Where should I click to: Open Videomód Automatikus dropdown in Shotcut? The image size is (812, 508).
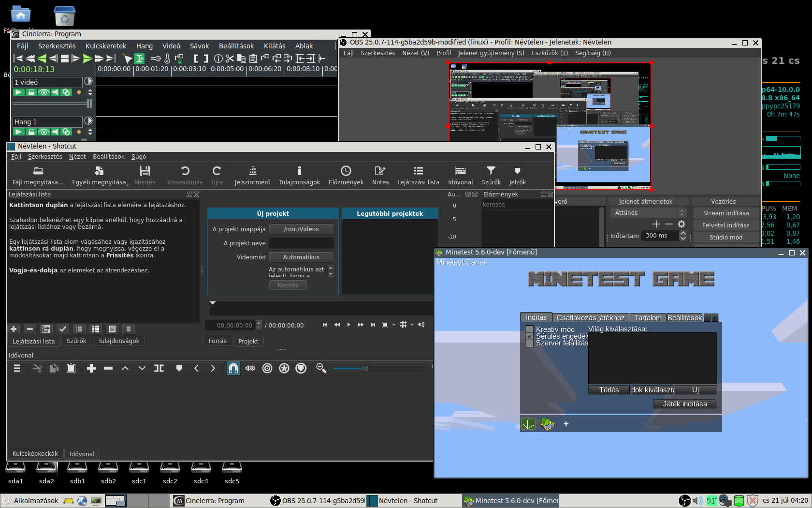301,257
